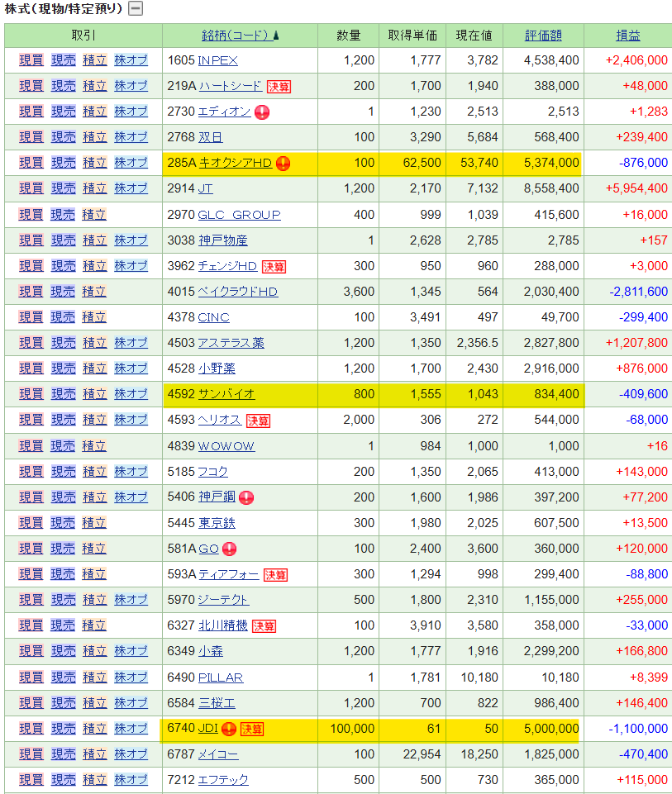Open the 双日 stock page
Screen dimensions: 672x794
click(210, 137)
